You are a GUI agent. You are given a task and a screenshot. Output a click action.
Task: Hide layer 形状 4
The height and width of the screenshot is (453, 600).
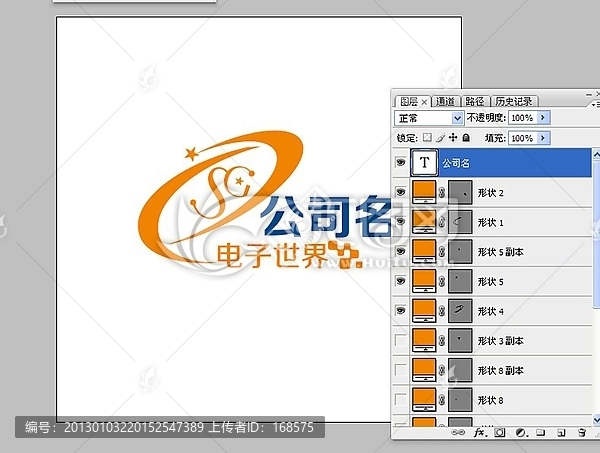coord(401,310)
